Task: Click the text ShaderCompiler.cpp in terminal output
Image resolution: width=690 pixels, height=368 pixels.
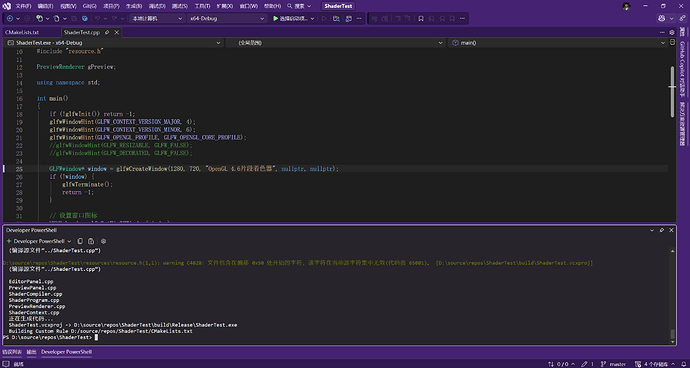Action: (x=35, y=294)
